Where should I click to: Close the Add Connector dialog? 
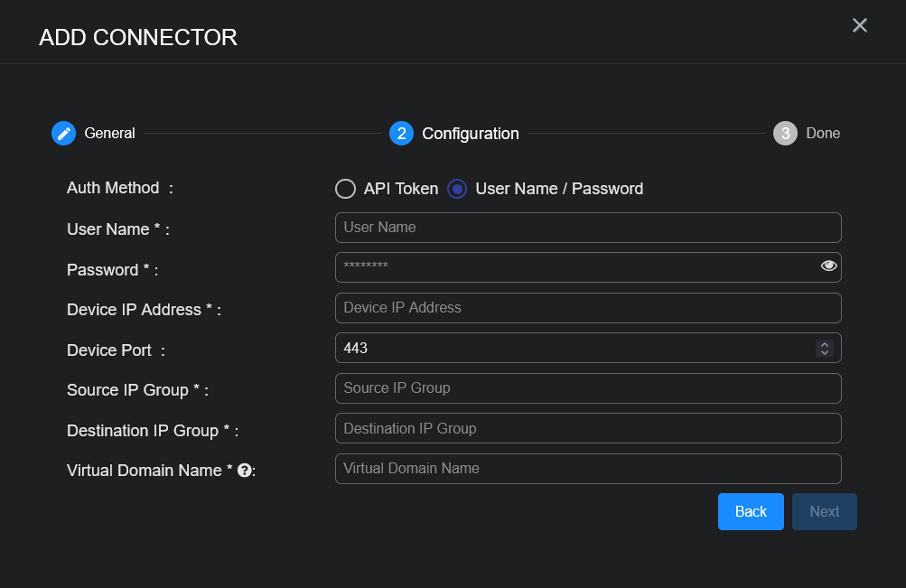pyautogui.click(x=860, y=25)
